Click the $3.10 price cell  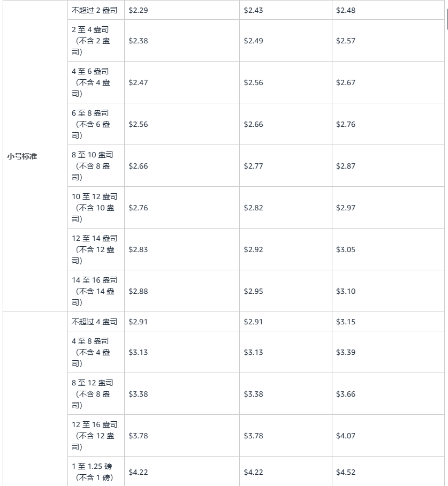pos(345,291)
